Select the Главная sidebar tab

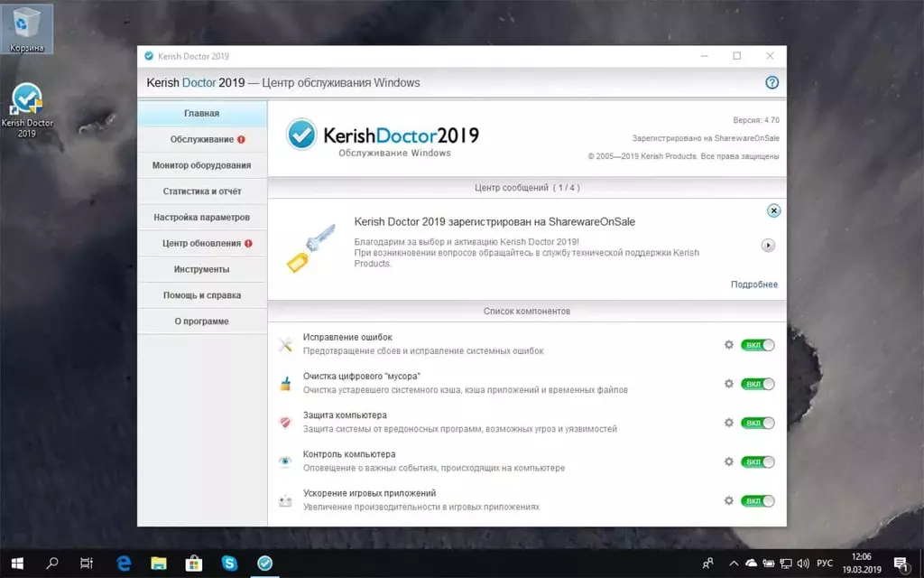click(x=202, y=113)
